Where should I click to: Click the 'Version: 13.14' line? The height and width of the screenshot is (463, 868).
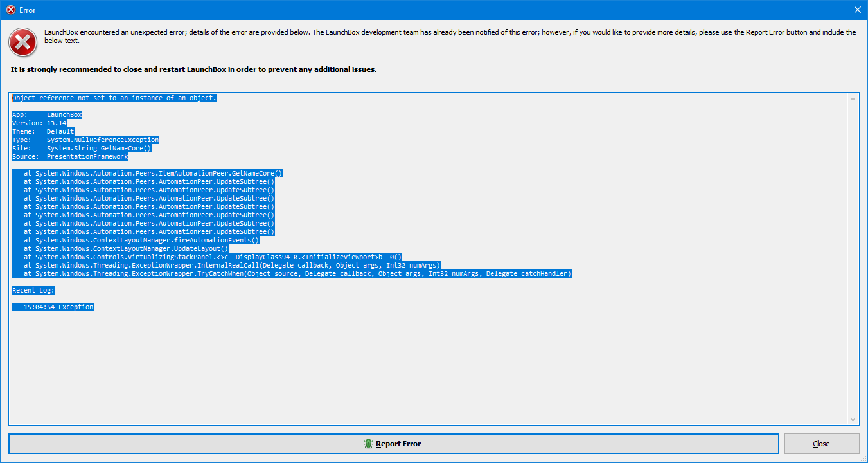[39, 123]
